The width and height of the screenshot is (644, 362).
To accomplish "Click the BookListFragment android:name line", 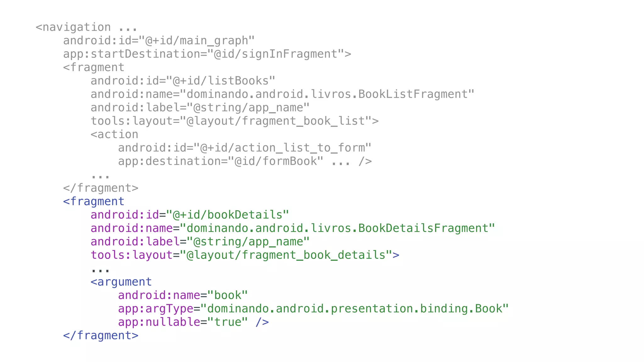I will coord(282,94).
